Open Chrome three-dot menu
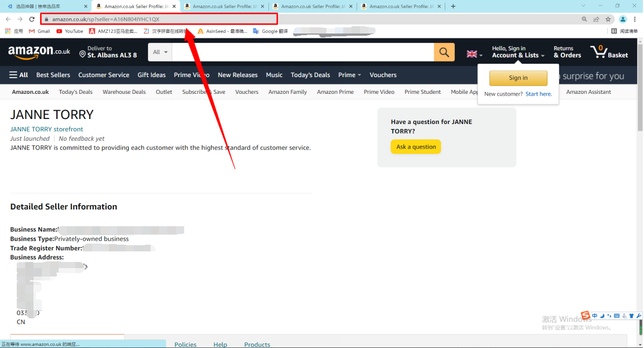 tap(635, 20)
